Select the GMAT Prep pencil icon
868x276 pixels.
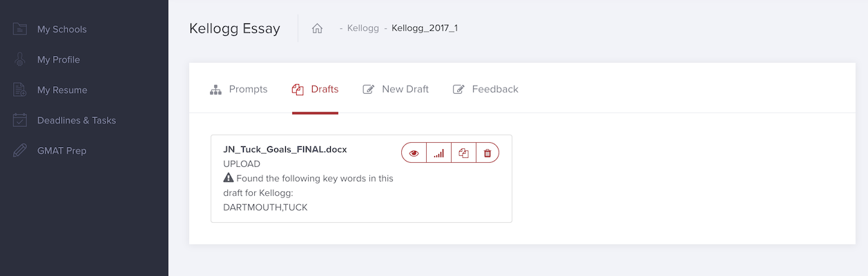pos(20,150)
